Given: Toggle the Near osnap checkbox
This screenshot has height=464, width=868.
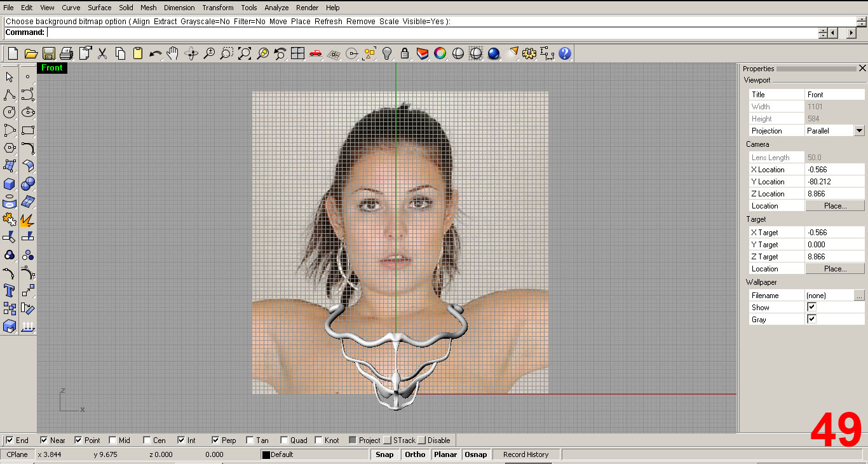Looking at the screenshot, I should tap(44, 440).
